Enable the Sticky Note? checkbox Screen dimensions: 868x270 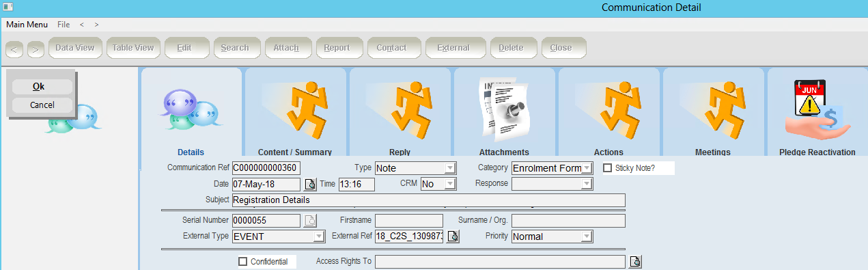click(x=608, y=167)
